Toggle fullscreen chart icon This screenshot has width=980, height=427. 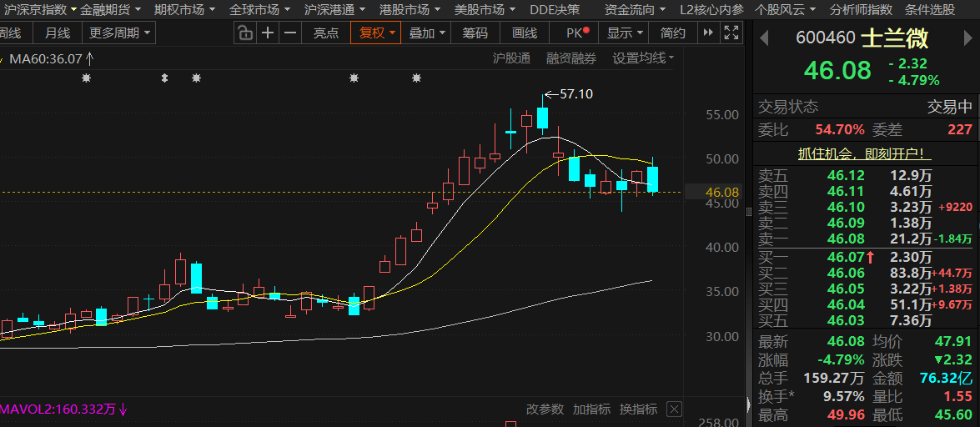coord(730,33)
